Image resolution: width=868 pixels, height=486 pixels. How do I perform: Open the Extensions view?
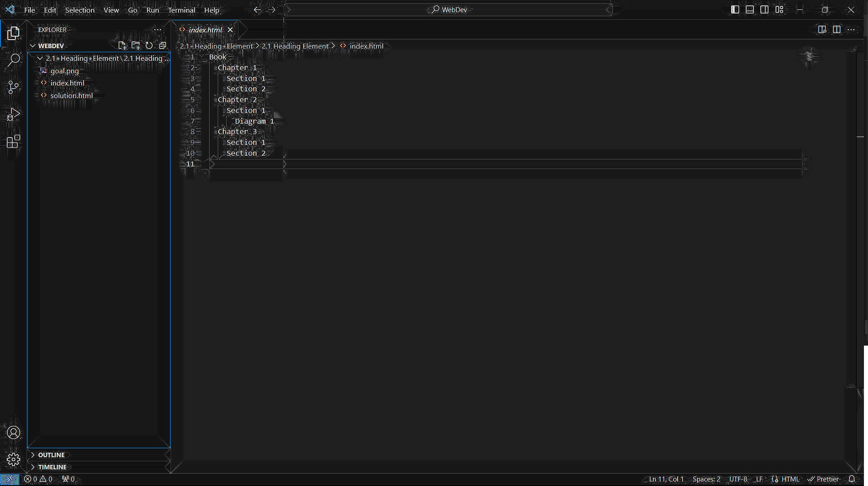pos(13,142)
